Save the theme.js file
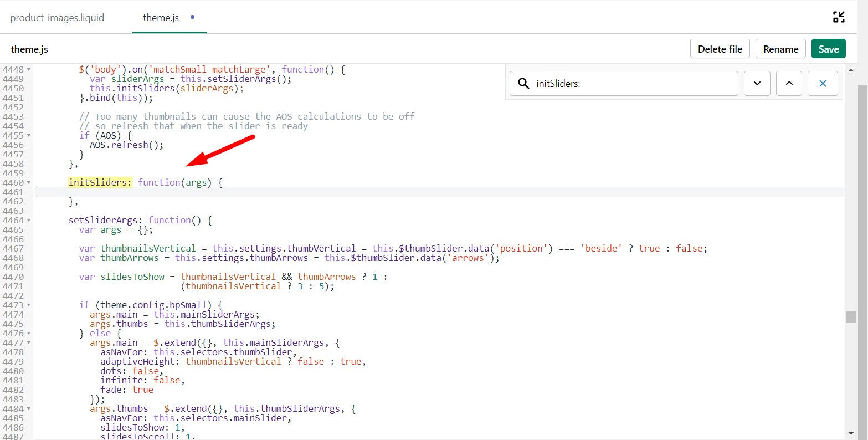868x440 pixels. [x=828, y=49]
